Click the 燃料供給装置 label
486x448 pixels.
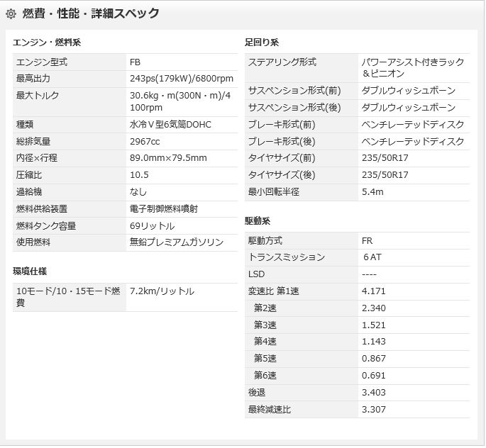click(42, 209)
